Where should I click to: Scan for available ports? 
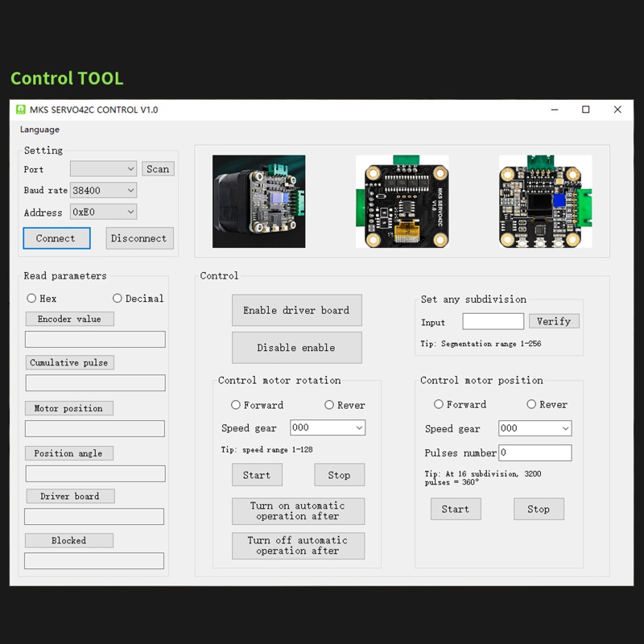(157, 168)
